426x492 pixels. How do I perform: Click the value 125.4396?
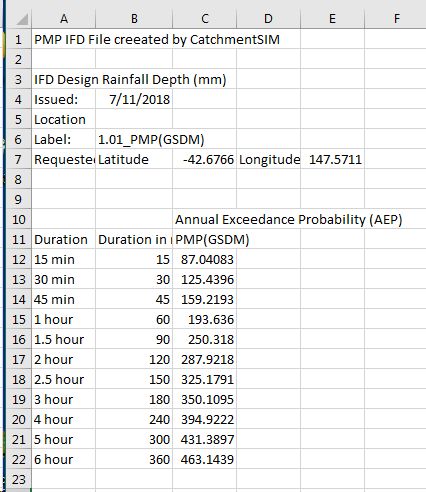click(205, 279)
